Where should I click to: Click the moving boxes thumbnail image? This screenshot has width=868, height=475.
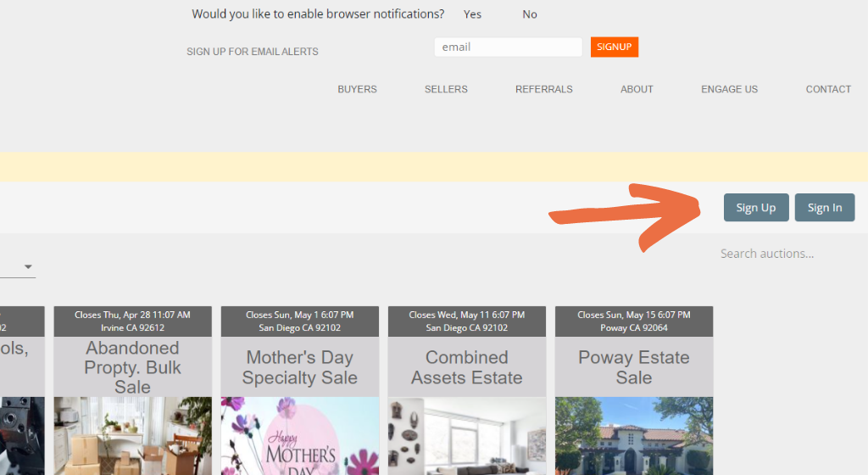[x=133, y=436]
